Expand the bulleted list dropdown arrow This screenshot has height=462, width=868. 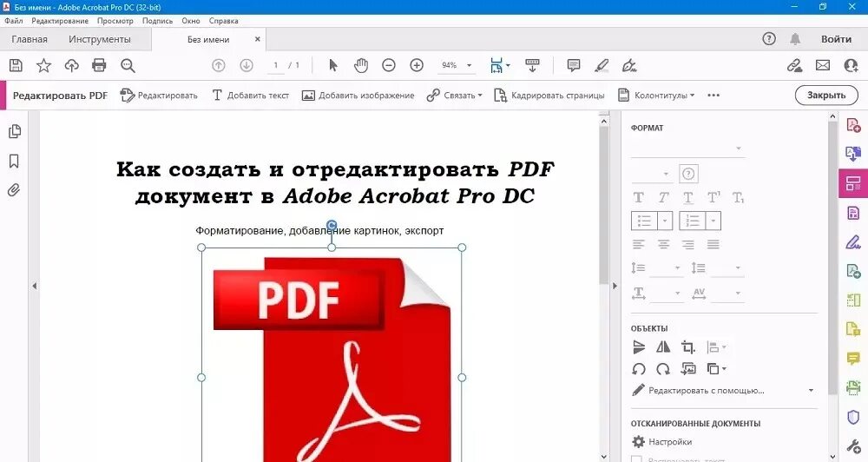pos(665,221)
